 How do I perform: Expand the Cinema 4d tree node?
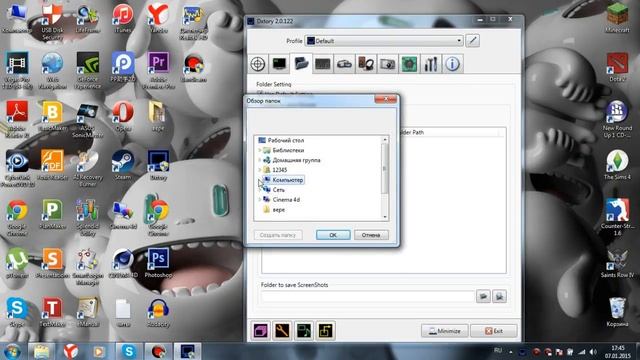click(260, 200)
